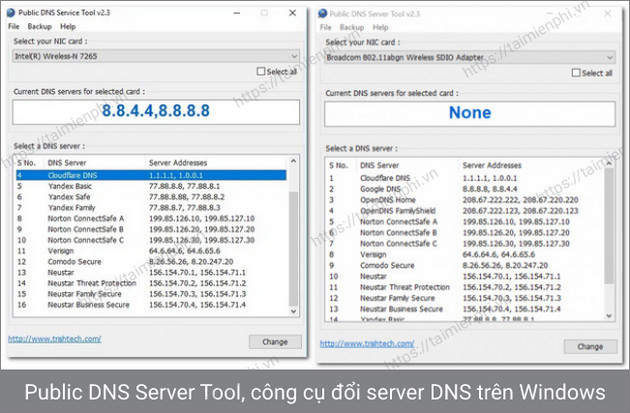This screenshot has height=413, width=630.
Task: Open Backup menu in left window
Action: 39,27
